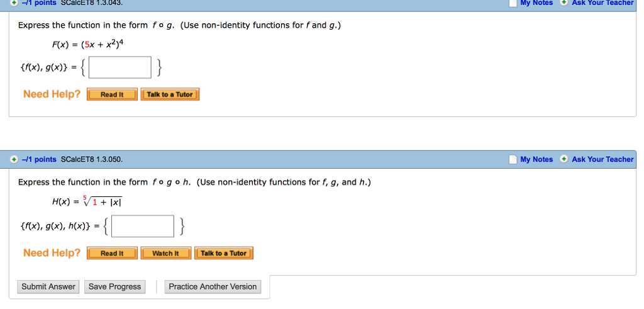Open Ask Your Teacher link for question 1.3.050
The image size is (644, 309).
(602, 160)
